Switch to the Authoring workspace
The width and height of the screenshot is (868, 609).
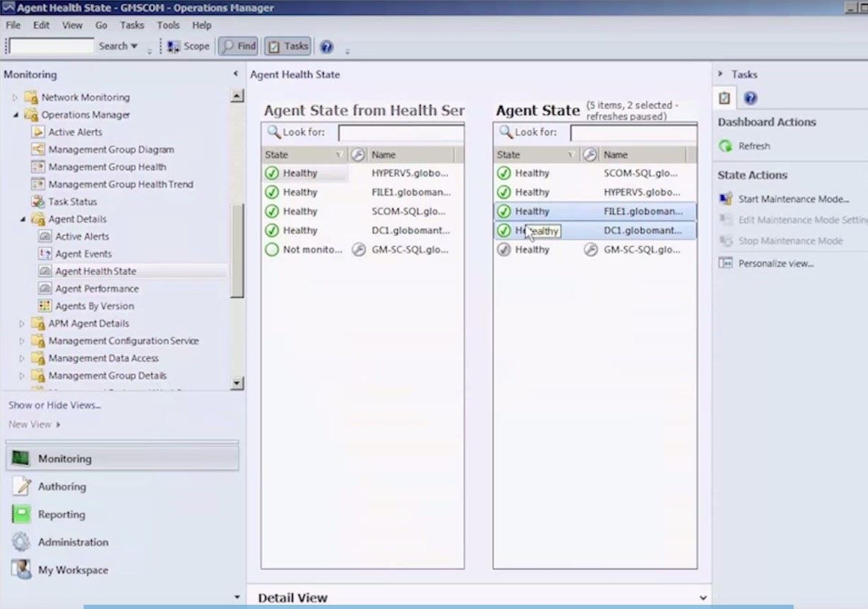(122, 487)
